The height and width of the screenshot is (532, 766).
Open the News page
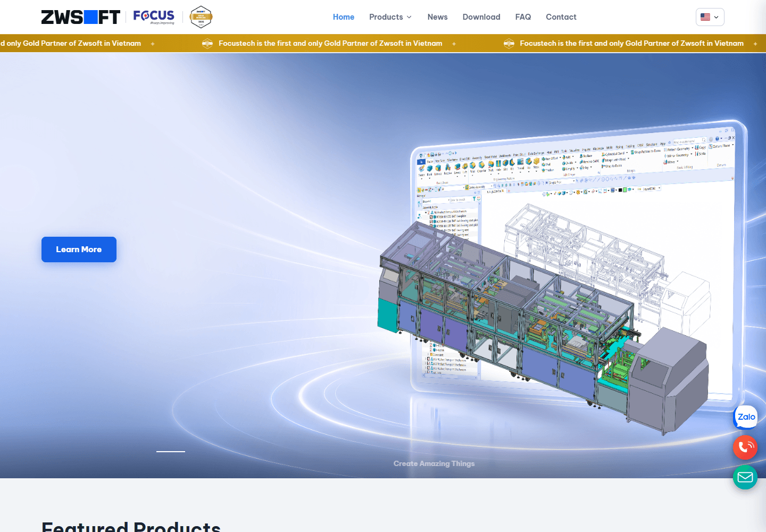[438, 17]
